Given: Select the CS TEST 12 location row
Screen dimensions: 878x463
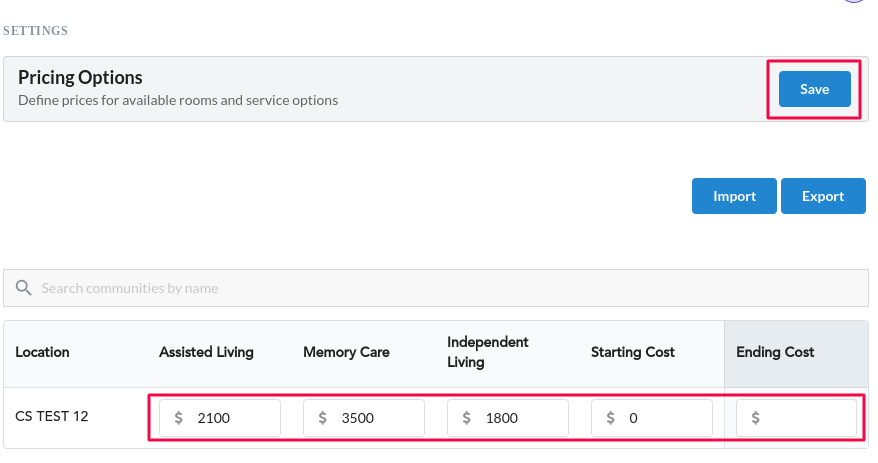Looking at the screenshot, I should pyautogui.click(x=436, y=418).
